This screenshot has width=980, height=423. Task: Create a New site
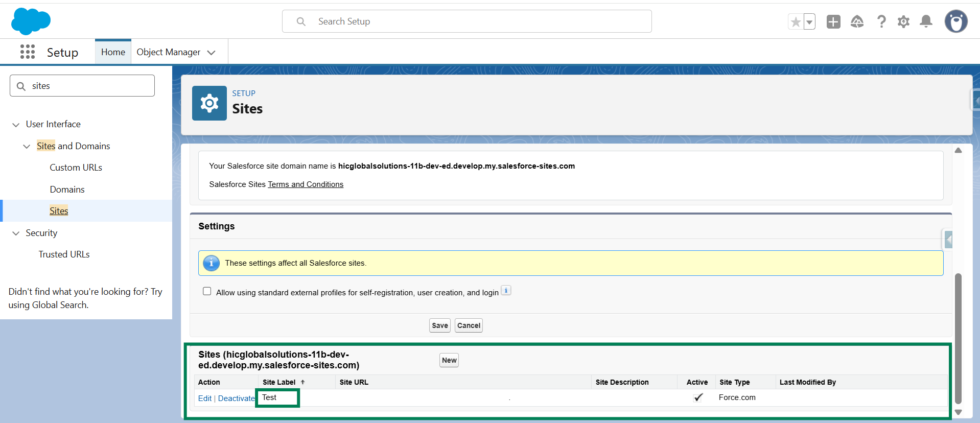click(x=449, y=360)
